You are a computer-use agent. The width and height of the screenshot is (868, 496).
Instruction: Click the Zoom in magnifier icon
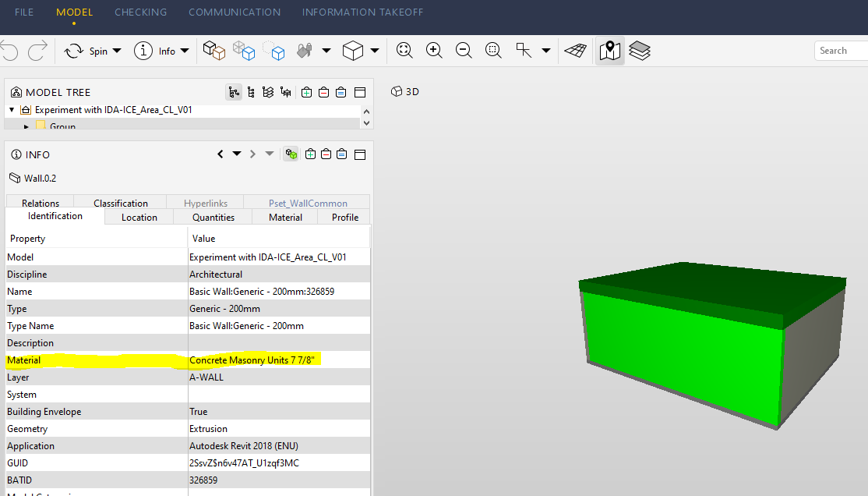click(434, 51)
